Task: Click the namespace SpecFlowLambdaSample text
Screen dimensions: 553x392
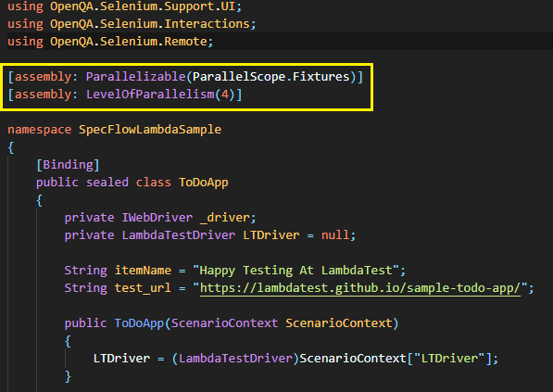Action: (x=114, y=130)
